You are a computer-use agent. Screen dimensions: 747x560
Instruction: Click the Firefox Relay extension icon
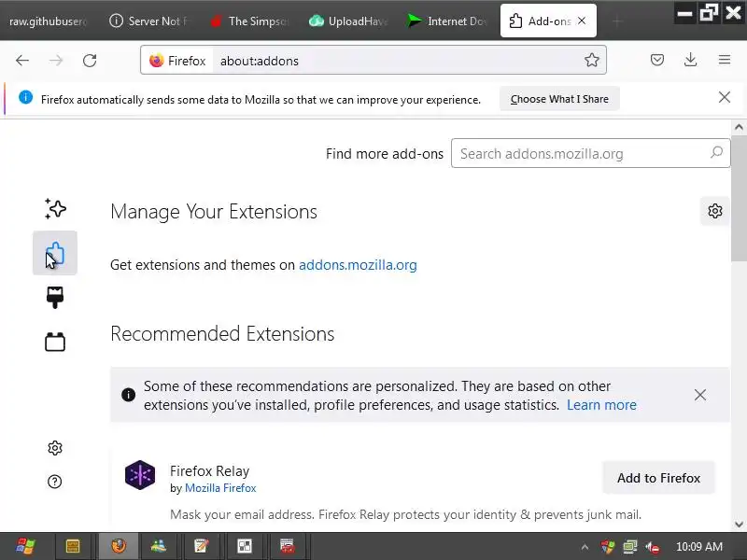(x=140, y=475)
